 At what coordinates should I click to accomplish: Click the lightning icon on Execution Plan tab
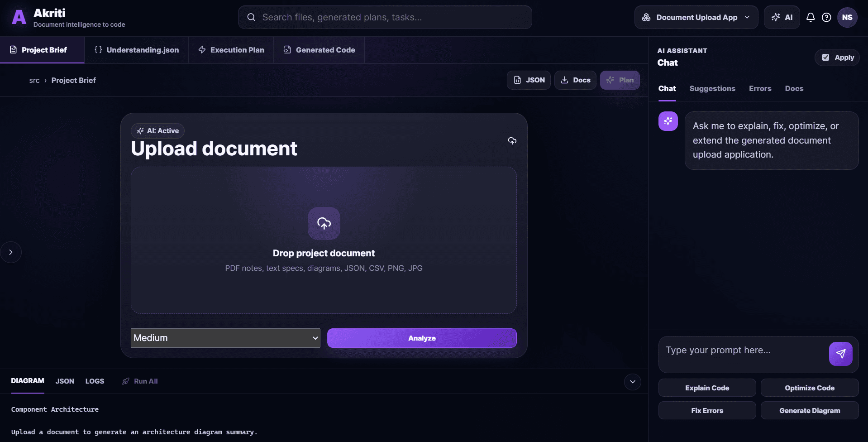pos(202,50)
